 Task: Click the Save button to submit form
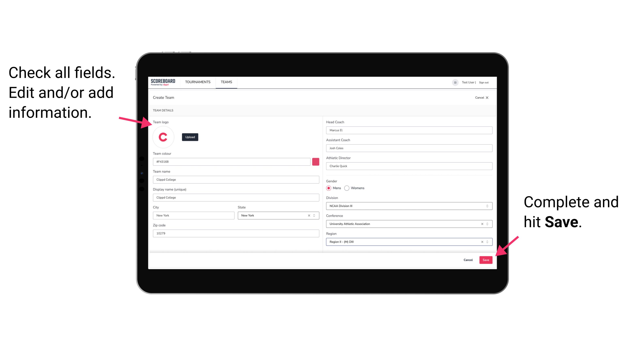click(x=486, y=259)
